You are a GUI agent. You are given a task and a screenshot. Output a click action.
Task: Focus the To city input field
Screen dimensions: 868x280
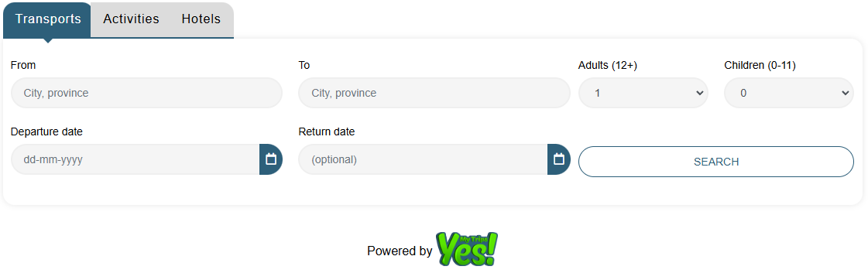click(x=434, y=93)
